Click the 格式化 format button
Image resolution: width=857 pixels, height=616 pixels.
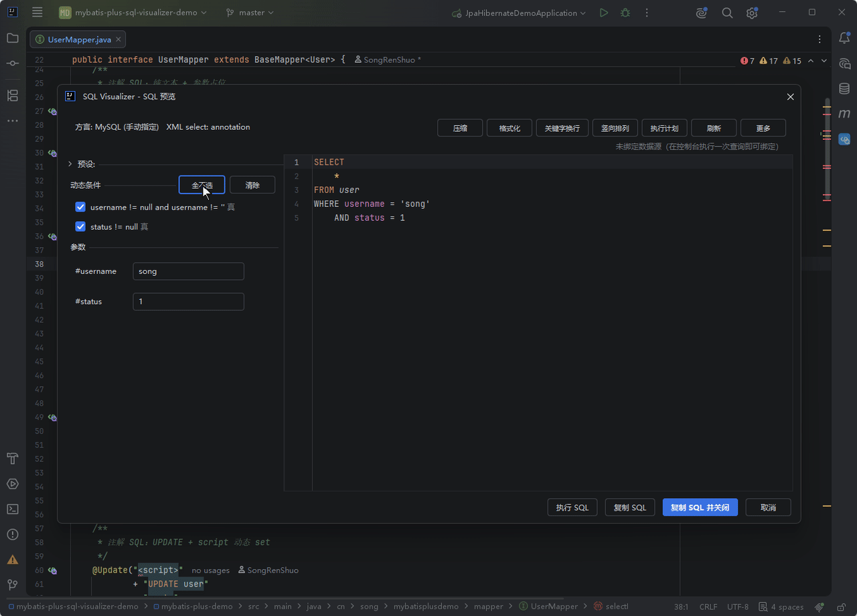pos(510,128)
